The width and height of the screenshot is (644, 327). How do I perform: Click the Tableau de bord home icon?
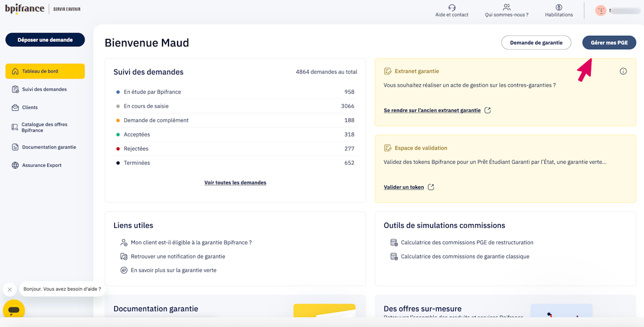(x=15, y=71)
